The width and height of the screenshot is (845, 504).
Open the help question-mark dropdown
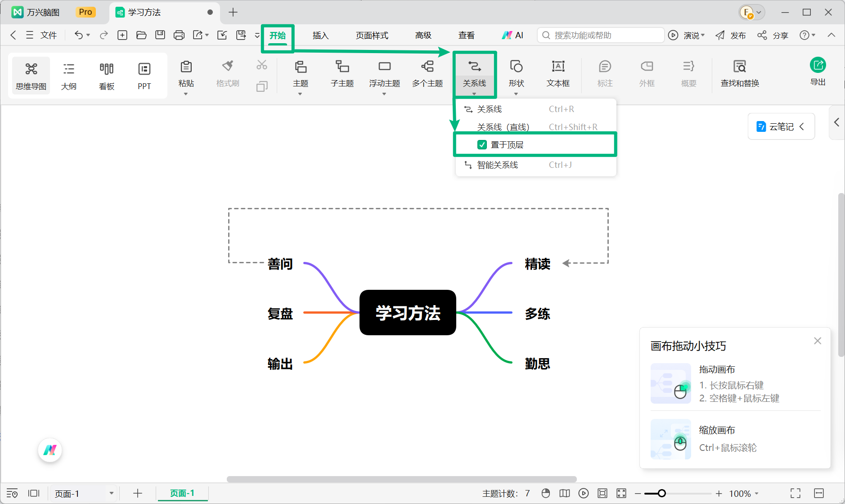(x=807, y=35)
